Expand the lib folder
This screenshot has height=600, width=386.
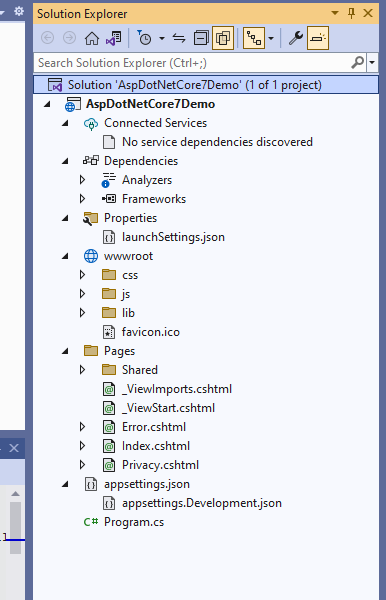82,313
